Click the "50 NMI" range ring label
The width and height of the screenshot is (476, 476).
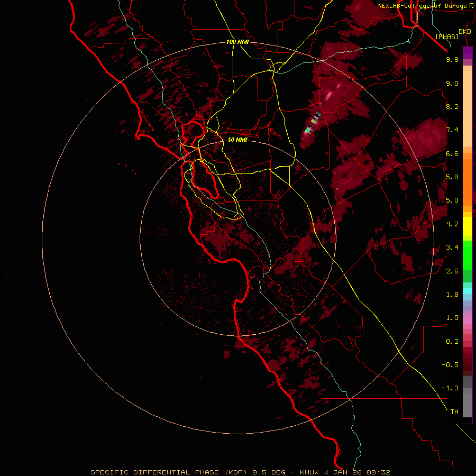237,140
